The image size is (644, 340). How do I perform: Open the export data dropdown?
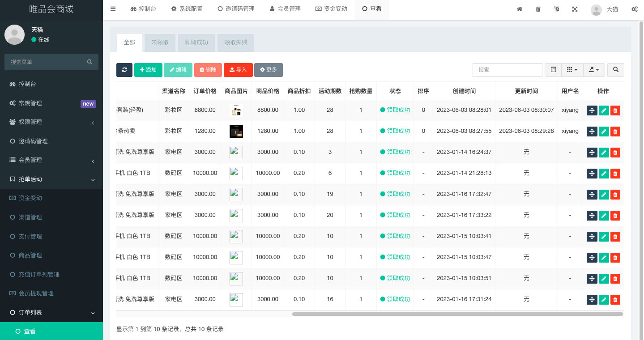tap(594, 70)
